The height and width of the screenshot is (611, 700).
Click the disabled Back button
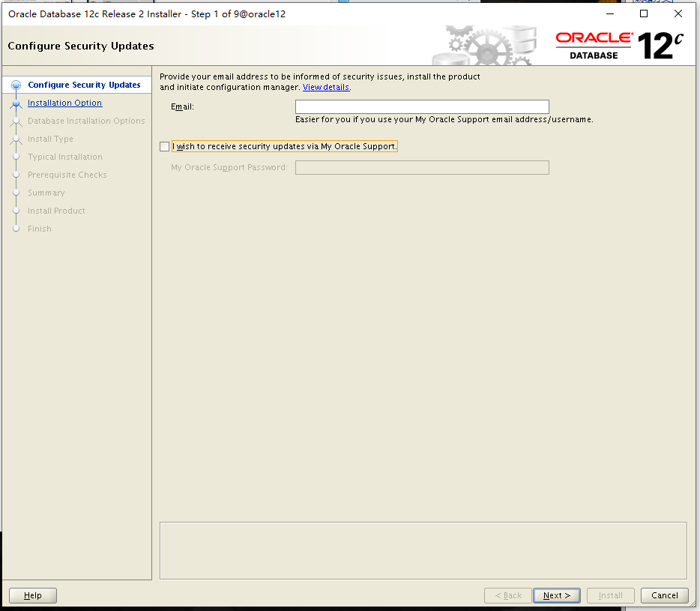(x=508, y=595)
